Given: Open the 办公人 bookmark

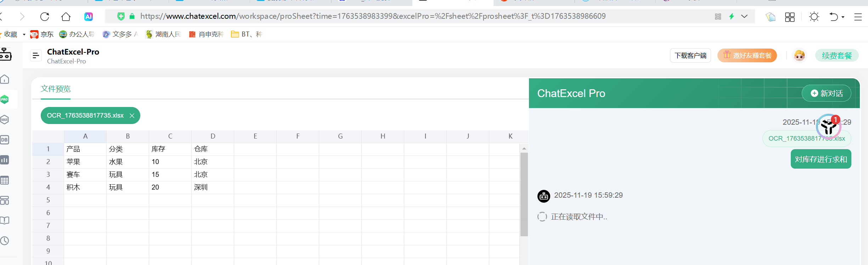Looking at the screenshot, I should (x=77, y=34).
